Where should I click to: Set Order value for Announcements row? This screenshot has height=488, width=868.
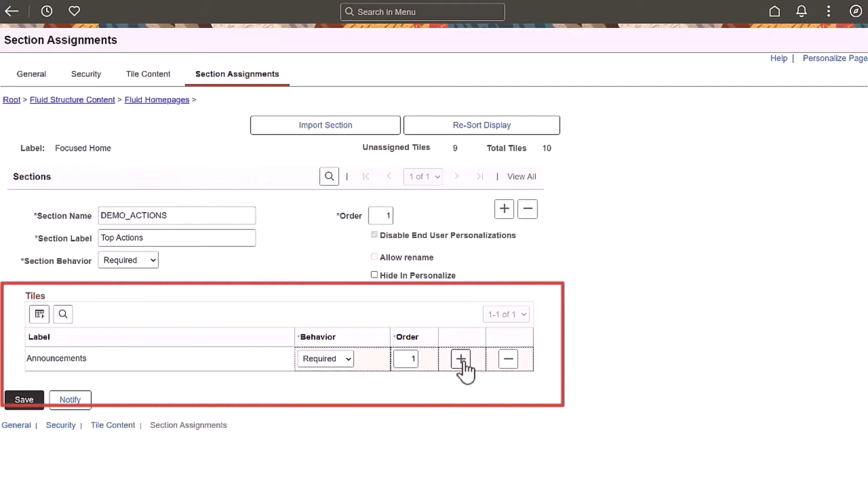pos(406,358)
